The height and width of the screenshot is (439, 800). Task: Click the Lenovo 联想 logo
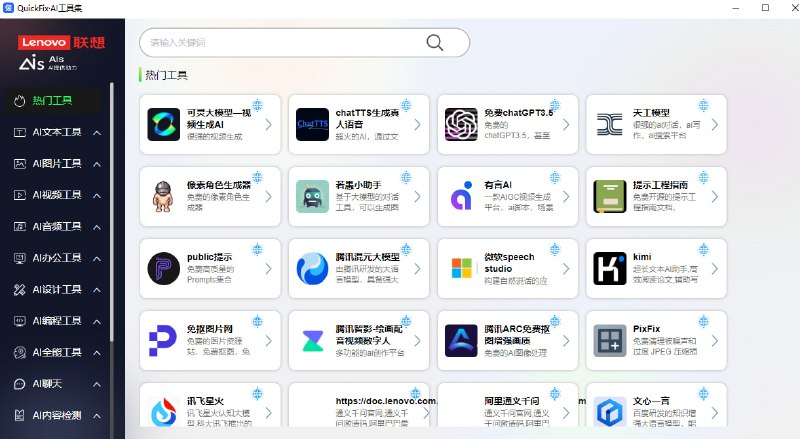coord(62,42)
